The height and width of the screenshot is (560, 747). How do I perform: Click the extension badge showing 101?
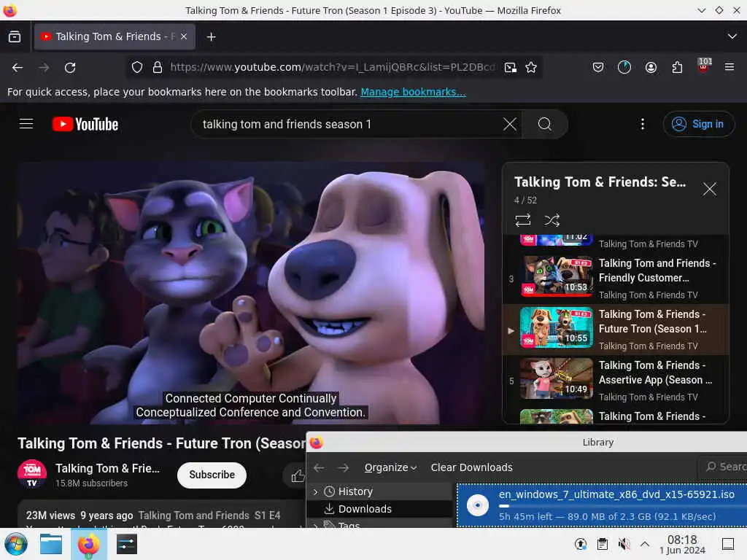[704, 66]
